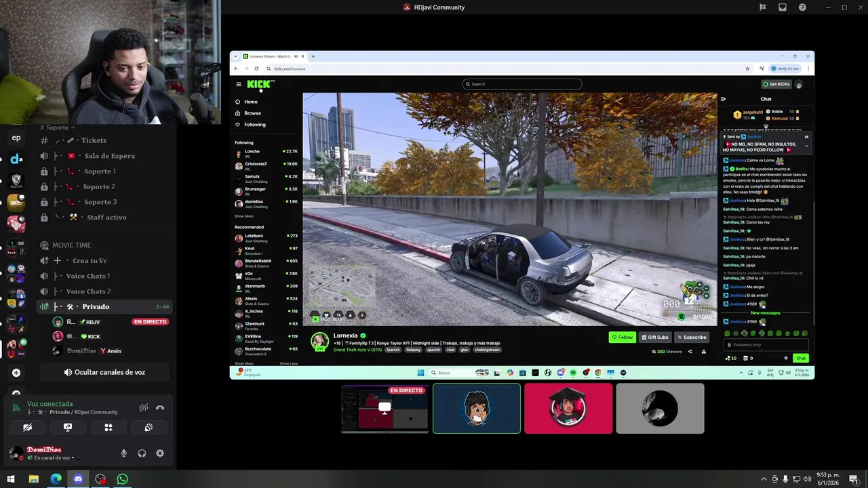The height and width of the screenshot is (488, 868).
Task: Select the locked Soporte 3 channel
Action: [104, 202]
